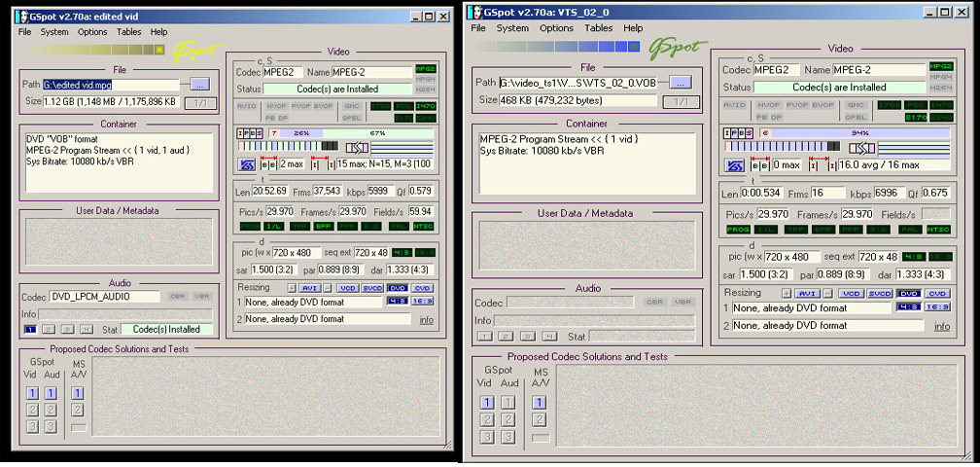The height and width of the screenshot is (467, 980).
Task: Click the CVD resize button in edited vid window
Action: coord(423,288)
